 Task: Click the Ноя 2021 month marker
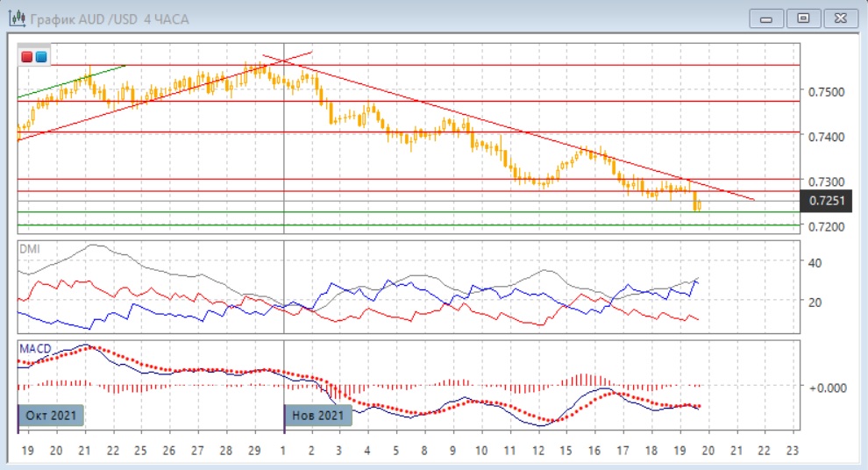pos(318,415)
